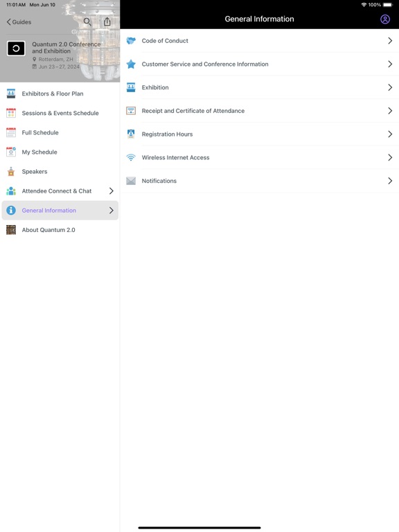Open the user profile icon
The width and height of the screenshot is (399, 532).
(x=384, y=19)
